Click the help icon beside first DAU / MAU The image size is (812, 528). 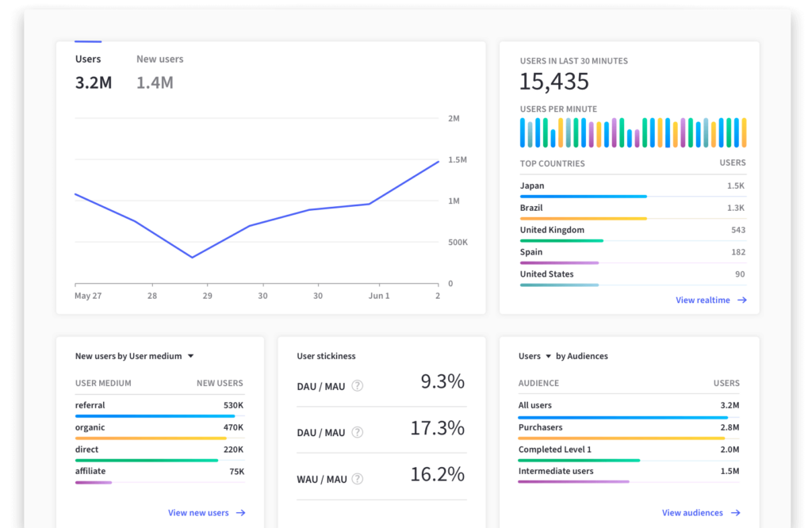tap(357, 386)
